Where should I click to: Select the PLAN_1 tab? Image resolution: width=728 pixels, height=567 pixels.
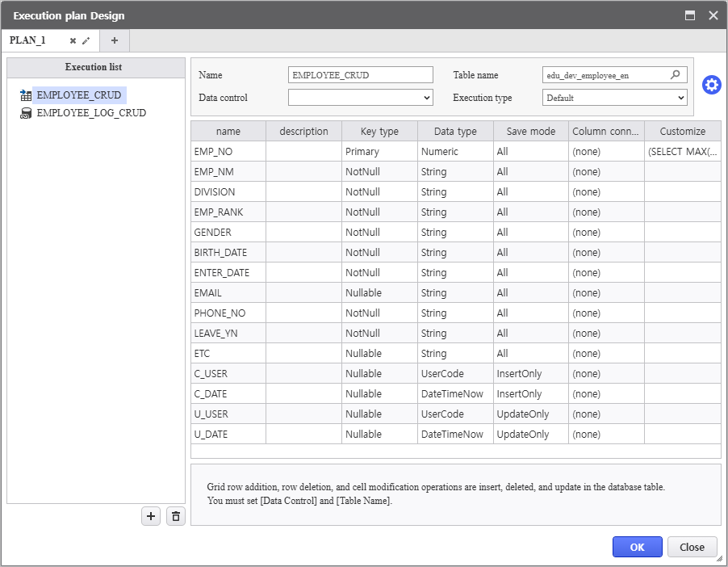(x=28, y=40)
